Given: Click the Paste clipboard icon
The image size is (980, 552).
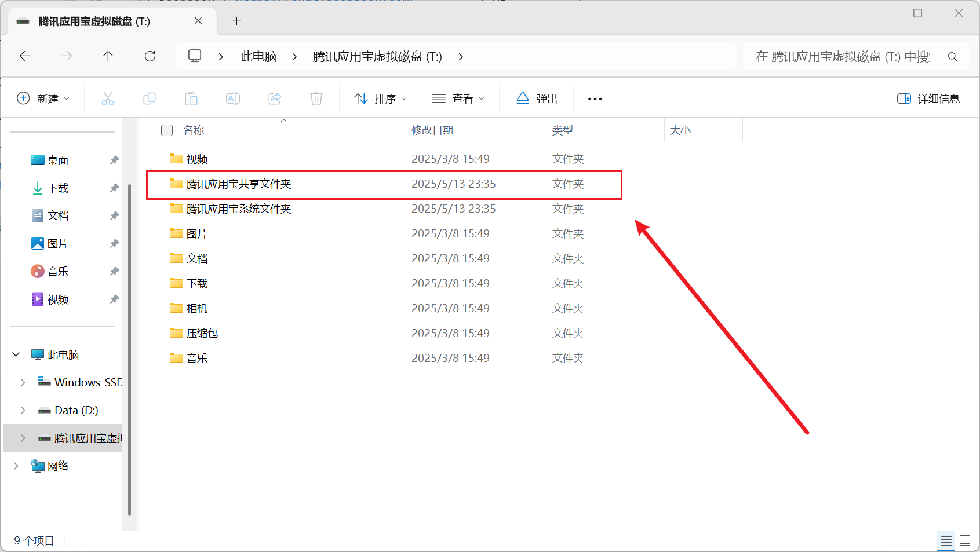Looking at the screenshot, I should pyautogui.click(x=191, y=98).
